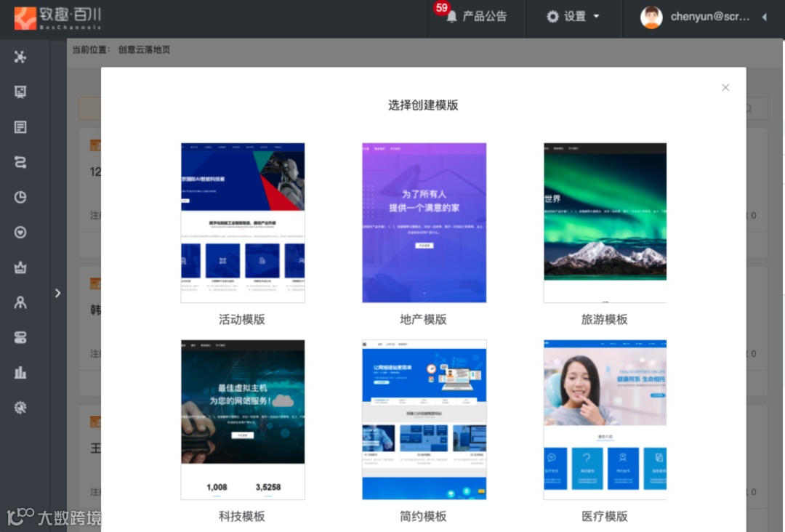Screen dimensions: 785x532
Task: Click the network nodes icon in sidebar
Action: [20, 57]
